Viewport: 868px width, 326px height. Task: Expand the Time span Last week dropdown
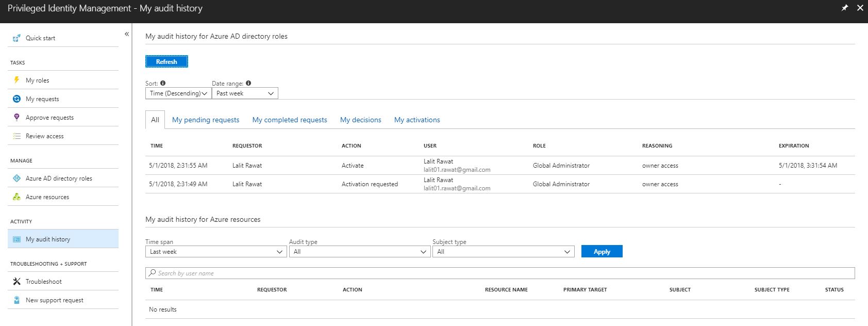tap(215, 252)
